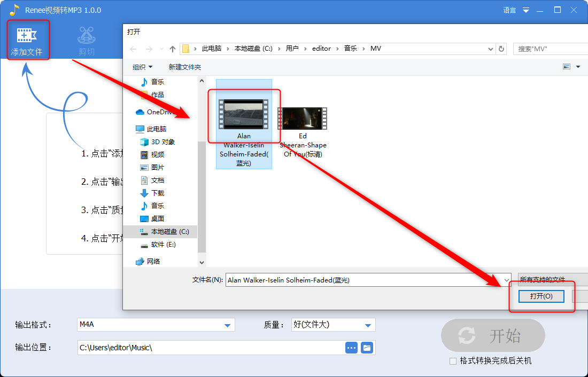Click navigation pane scroll down arrow
The height and width of the screenshot is (377, 588).
202,263
